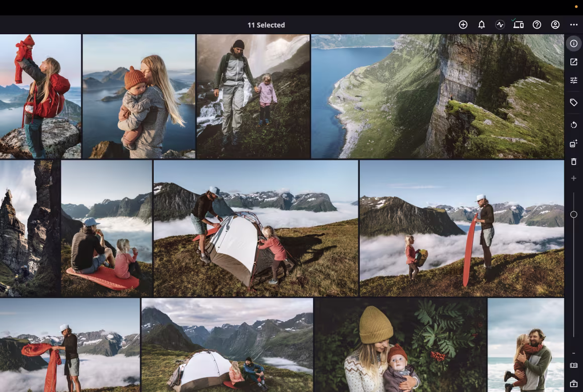Click the minus button below thumbnail size slider

click(x=573, y=353)
